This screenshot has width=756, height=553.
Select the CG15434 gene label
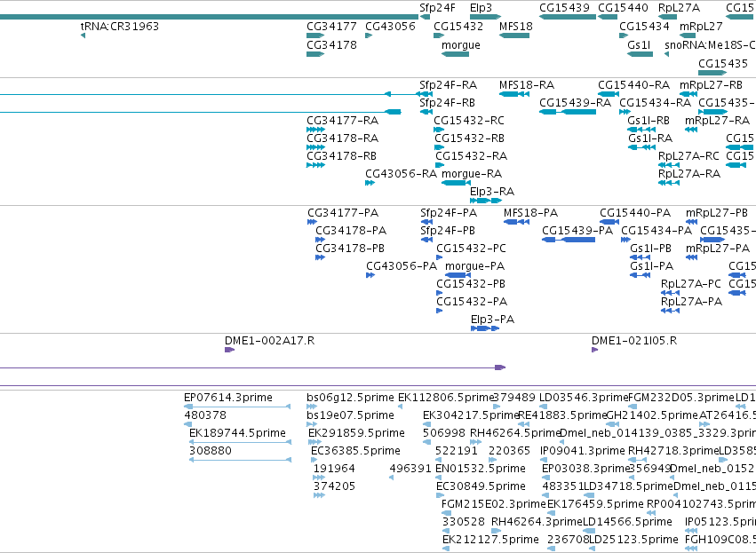[x=644, y=26]
